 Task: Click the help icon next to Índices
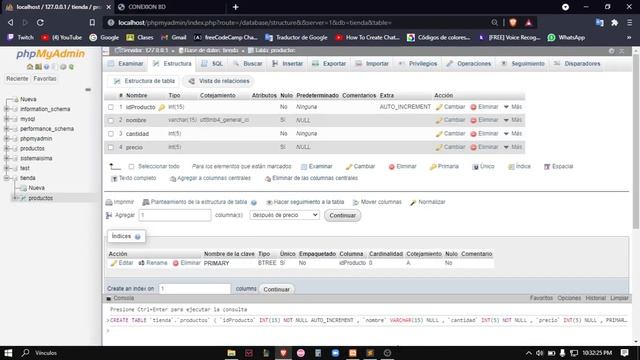click(138, 237)
